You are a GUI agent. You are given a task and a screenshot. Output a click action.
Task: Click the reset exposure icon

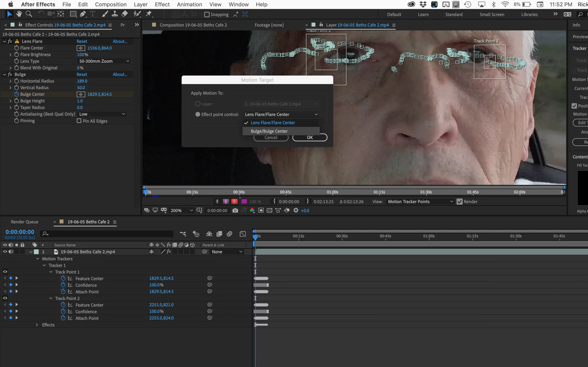pos(296,211)
